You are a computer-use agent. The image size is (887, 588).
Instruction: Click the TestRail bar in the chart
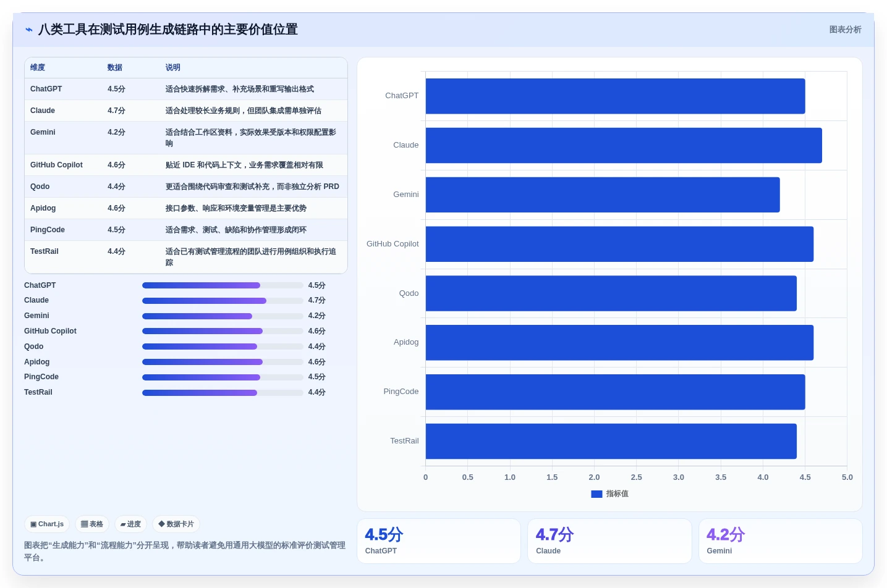click(x=611, y=441)
